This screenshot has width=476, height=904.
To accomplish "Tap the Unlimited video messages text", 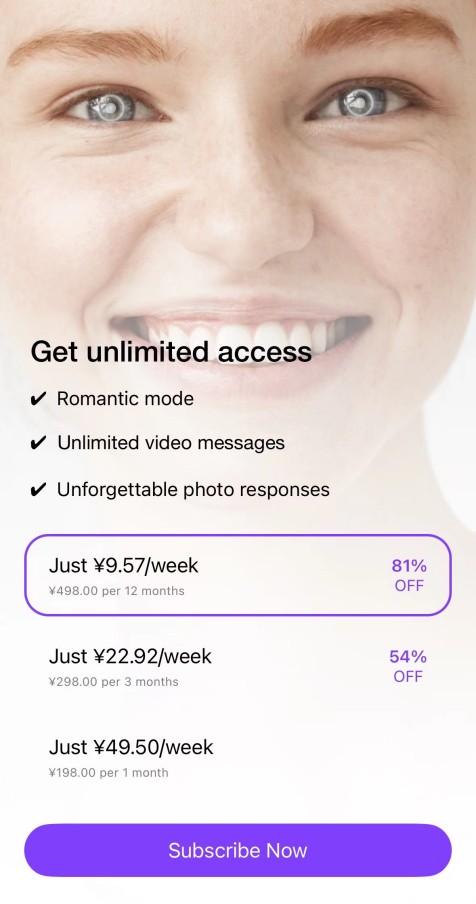I will tap(171, 443).
